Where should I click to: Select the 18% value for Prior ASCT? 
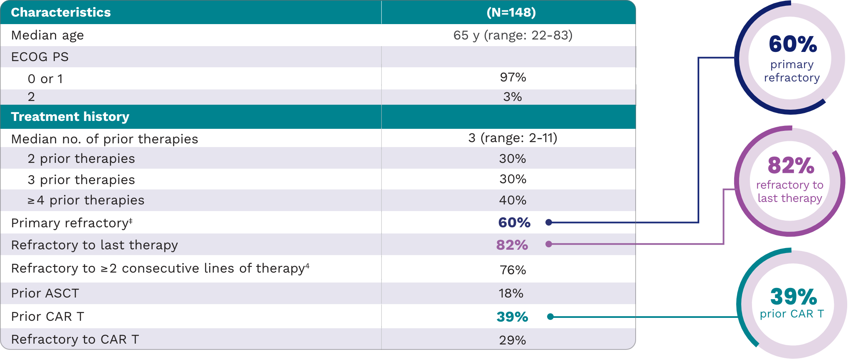click(511, 293)
